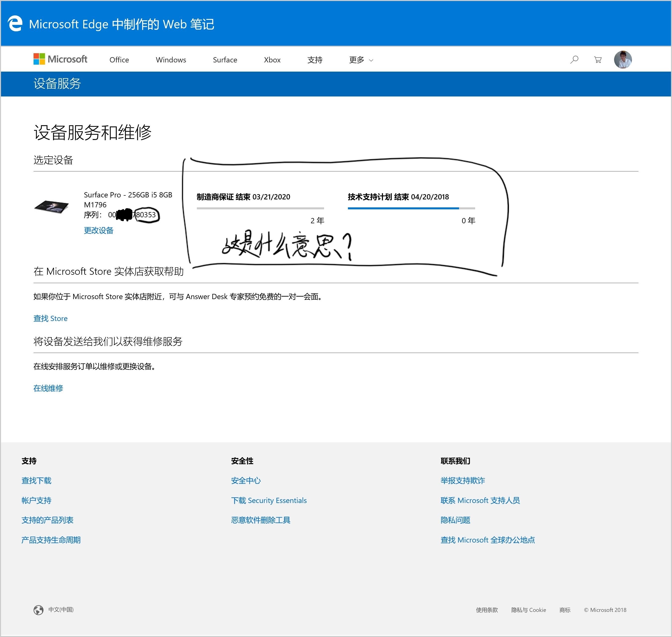
Task: Click the 更改设备 link
Action: (x=98, y=230)
